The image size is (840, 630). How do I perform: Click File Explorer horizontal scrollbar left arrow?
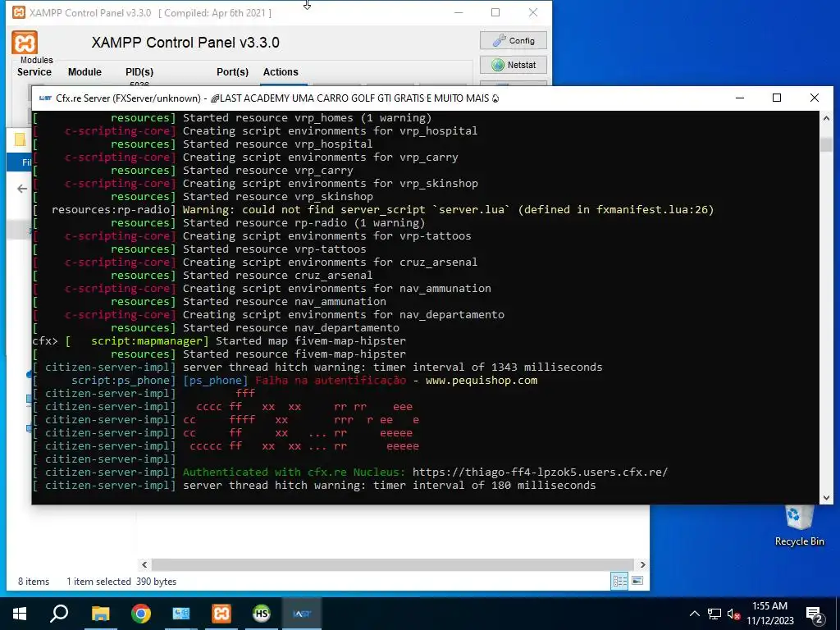(144, 564)
